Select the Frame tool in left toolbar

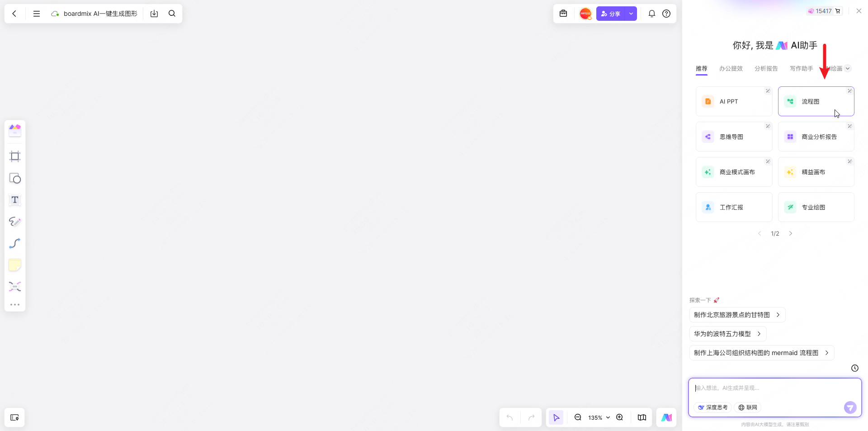[x=15, y=156]
